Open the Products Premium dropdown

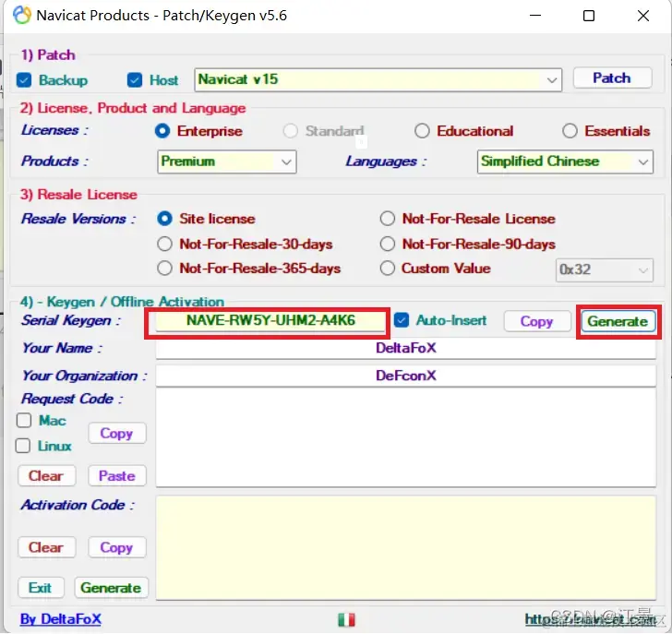pos(227,161)
